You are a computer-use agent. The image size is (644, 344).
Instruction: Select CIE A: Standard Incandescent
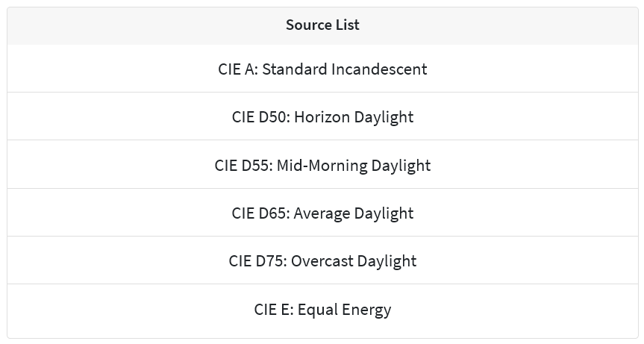coord(322,69)
